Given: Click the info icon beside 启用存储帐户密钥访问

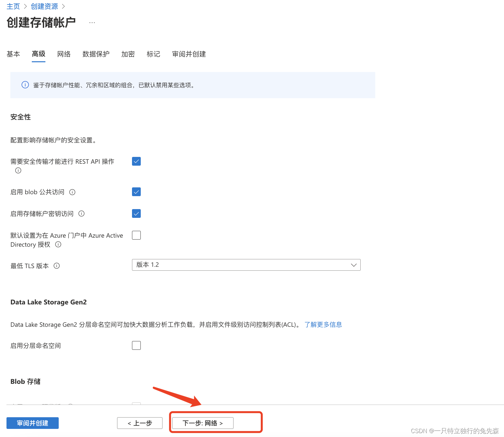Looking at the screenshot, I should 82,214.
